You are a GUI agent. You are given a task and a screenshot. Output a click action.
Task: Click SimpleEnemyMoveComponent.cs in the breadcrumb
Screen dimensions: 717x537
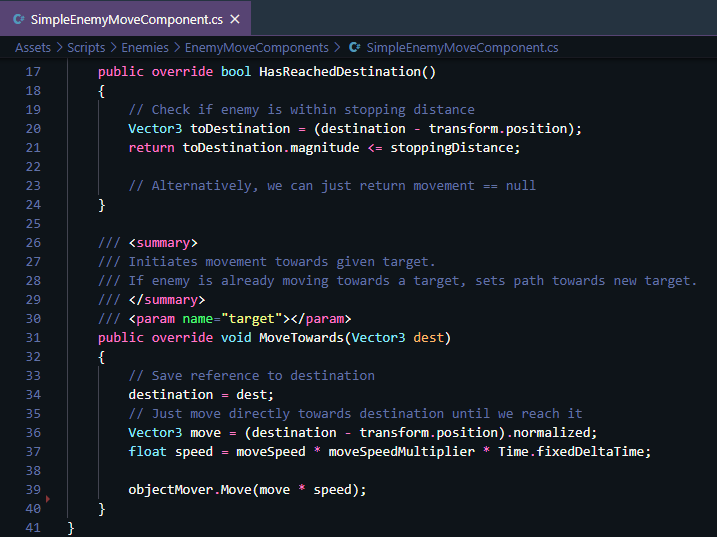(462, 47)
